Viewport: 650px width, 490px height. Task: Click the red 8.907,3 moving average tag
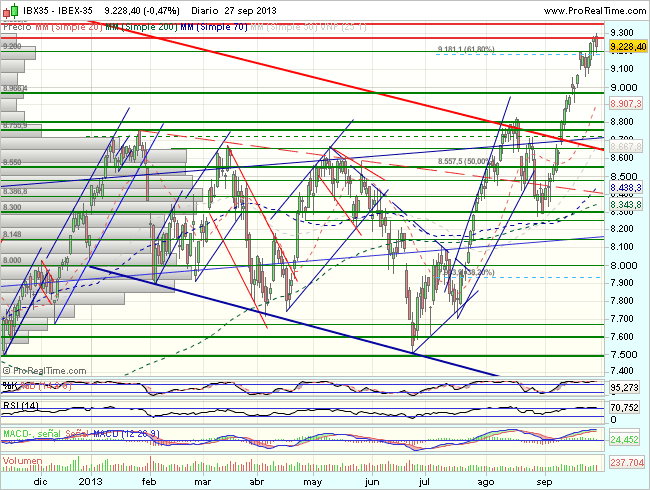pyautogui.click(x=627, y=103)
